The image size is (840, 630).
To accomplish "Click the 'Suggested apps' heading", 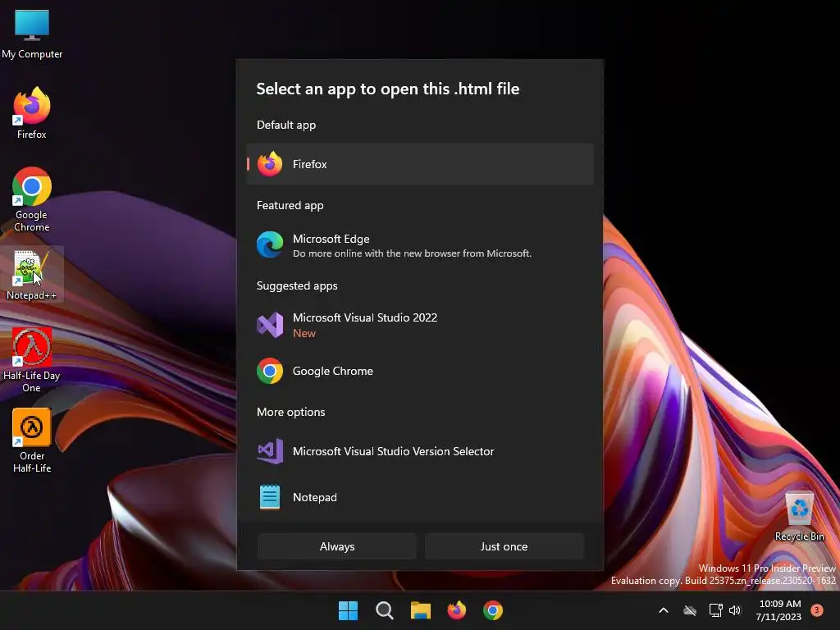I will coord(297,285).
